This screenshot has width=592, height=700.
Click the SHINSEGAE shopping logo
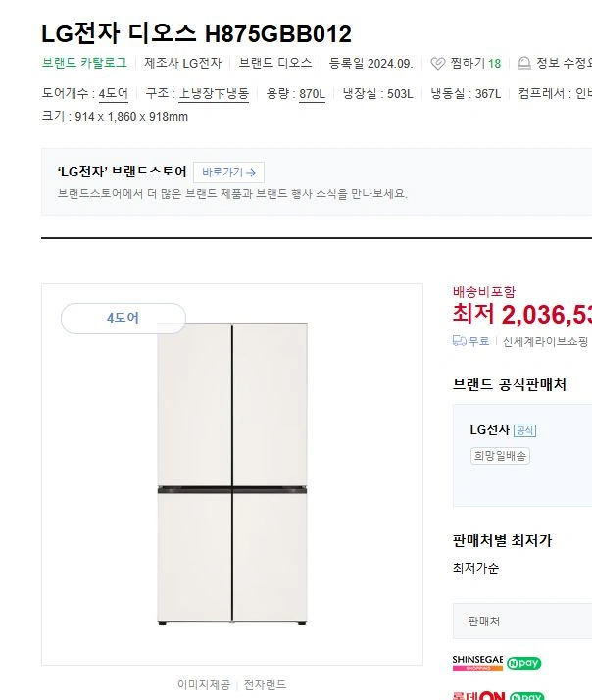(477, 663)
